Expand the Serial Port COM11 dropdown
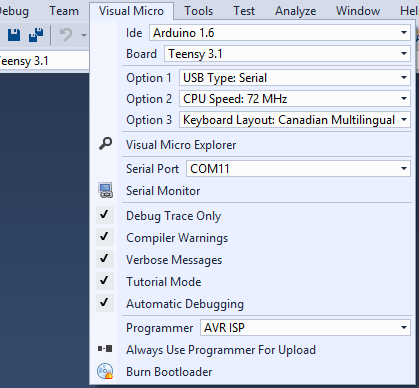The width and height of the screenshot is (419, 388). pos(298,169)
